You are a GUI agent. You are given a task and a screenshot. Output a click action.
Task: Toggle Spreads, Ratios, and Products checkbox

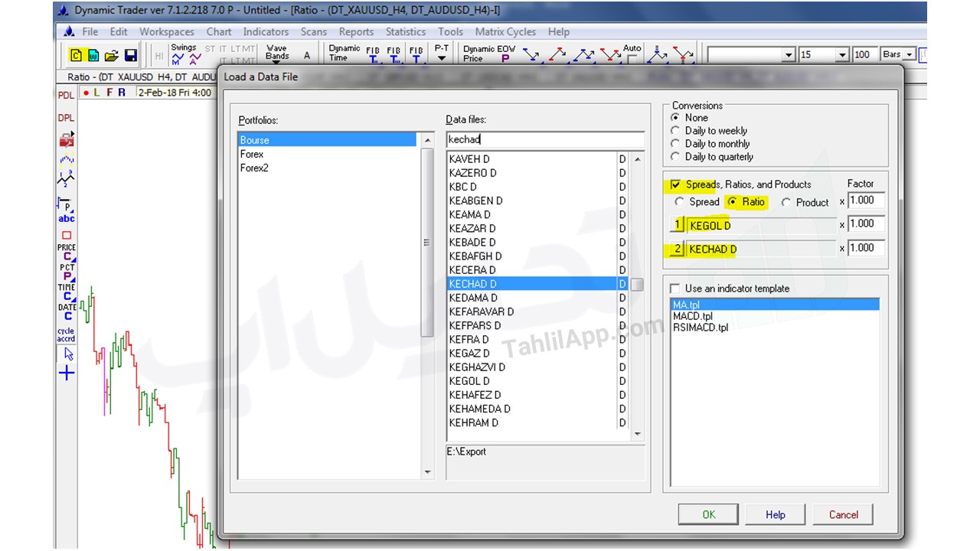[675, 184]
